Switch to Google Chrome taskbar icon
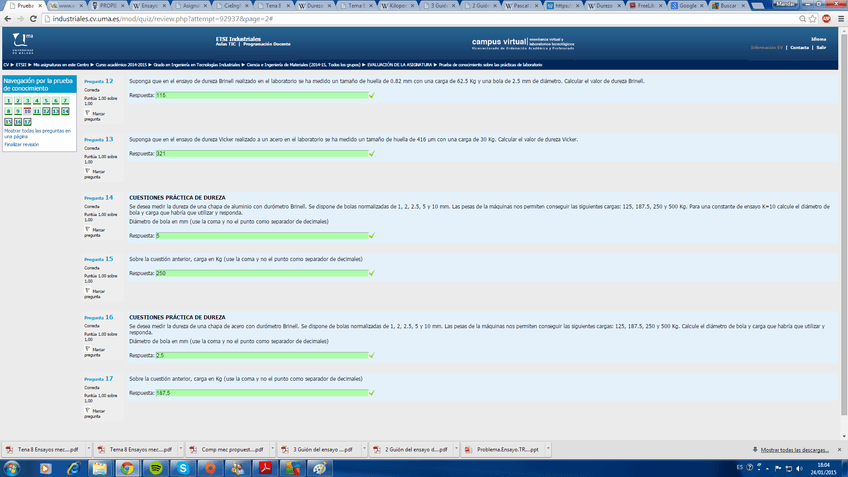The height and width of the screenshot is (477, 848). (127, 468)
